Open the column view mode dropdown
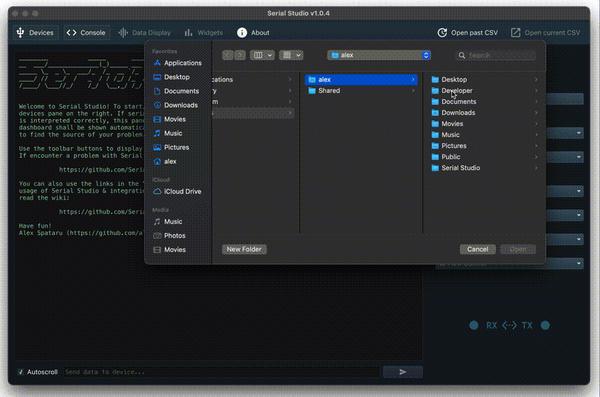This screenshot has width=600, height=397. 262,55
